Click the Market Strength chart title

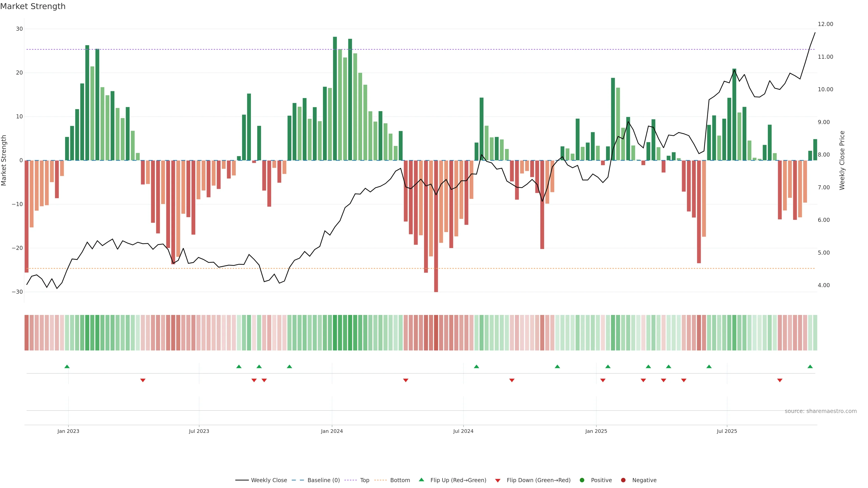tap(33, 6)
